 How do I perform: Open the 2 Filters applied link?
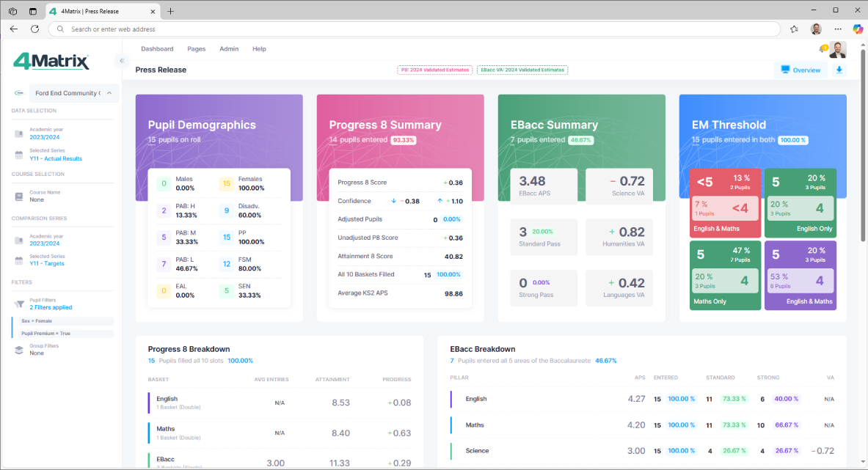click(51, 307)
